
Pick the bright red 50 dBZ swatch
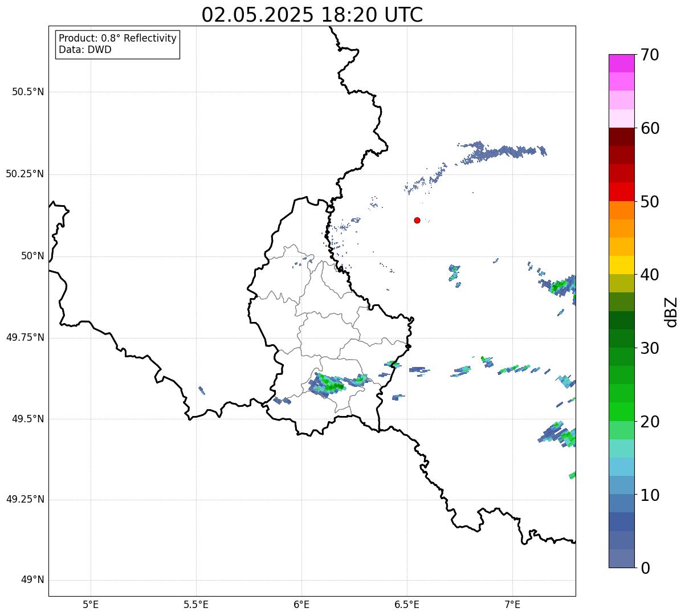pos(622,192)
